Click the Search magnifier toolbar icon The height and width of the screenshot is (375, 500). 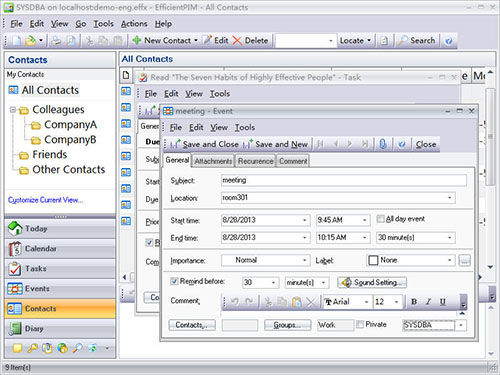[x=403, y=41]
